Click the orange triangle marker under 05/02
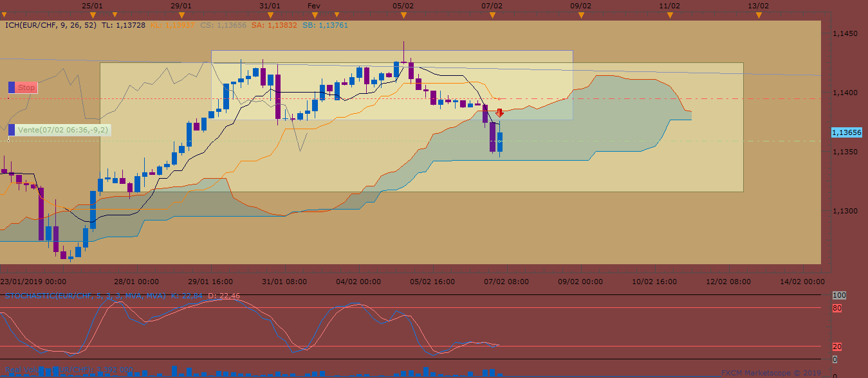 (x=403, y=15)
